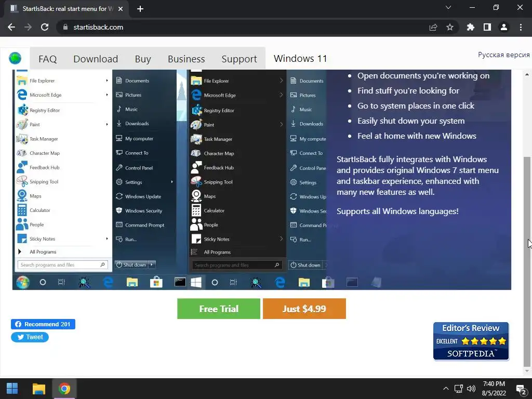Click the Chrome icon on the taskbar
Viewport: 532px width, 399px height.
click(64, 389)
